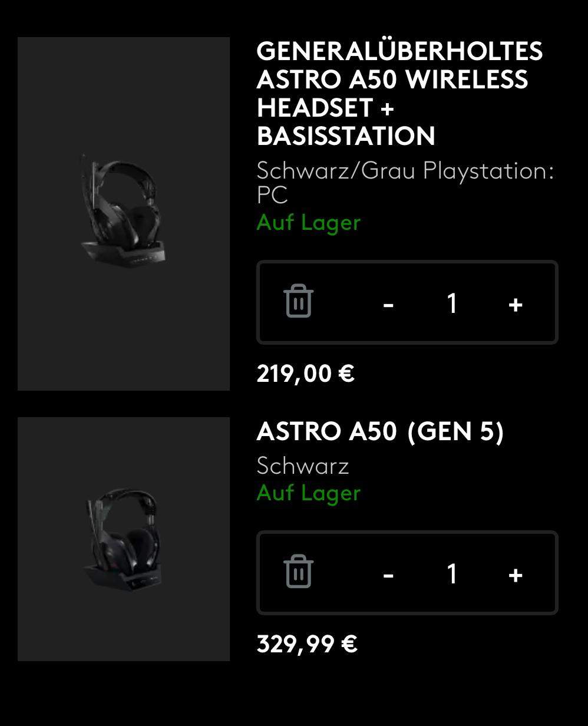This screenshot has height=726, width=588.
Task: Click the Auf Lager label under the Gen 5 item
Action: point(308,493)
